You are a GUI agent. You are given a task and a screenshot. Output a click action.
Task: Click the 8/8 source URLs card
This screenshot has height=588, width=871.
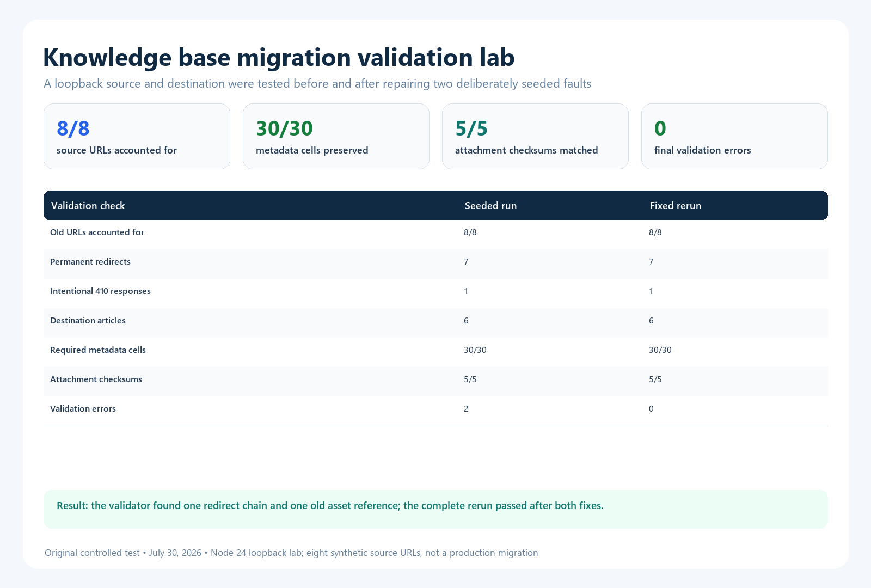tap(137, 136)
